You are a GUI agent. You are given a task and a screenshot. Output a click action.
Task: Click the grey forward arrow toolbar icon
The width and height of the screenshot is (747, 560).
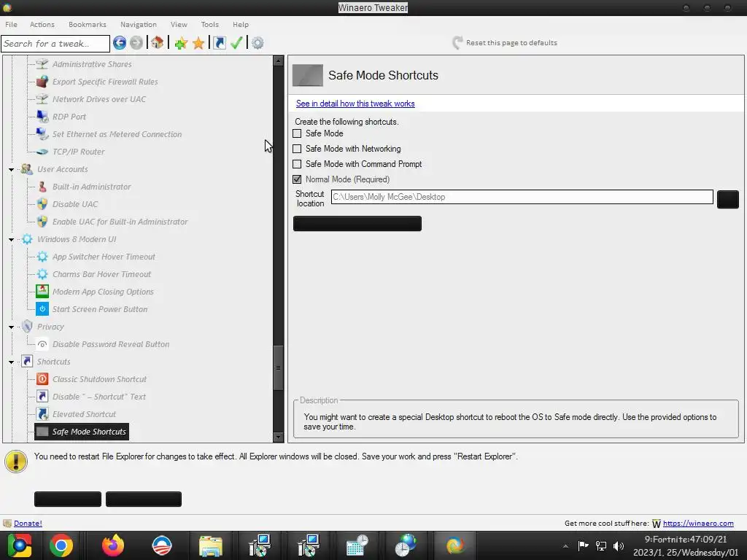click(x=136, y=43)
